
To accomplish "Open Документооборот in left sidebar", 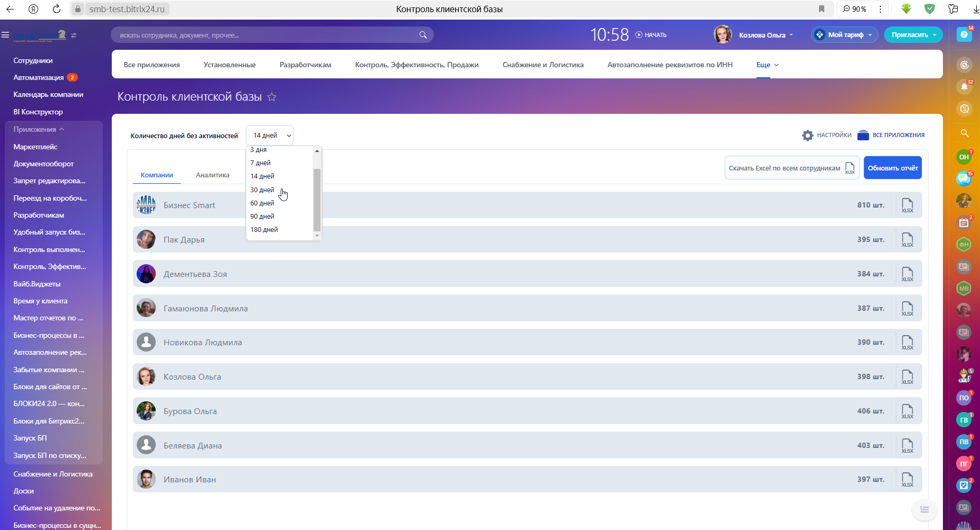I will click(43, 164).
